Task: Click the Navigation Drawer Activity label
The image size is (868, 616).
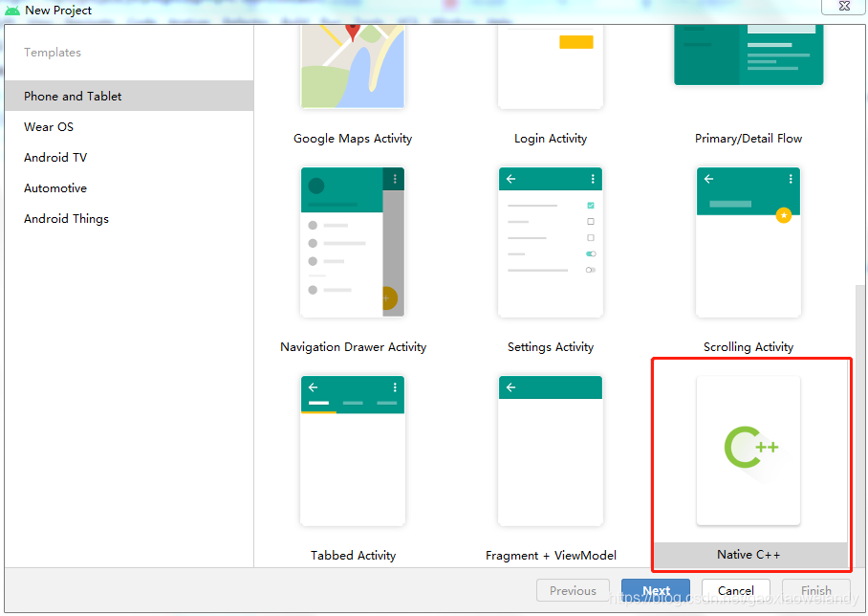Action: (353, 347)
